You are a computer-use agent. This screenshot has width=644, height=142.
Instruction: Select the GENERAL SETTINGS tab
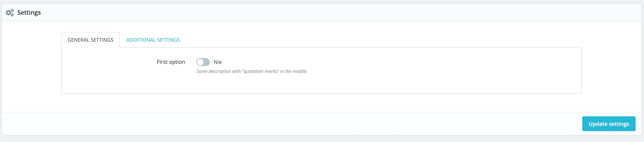tap(90, 40)
